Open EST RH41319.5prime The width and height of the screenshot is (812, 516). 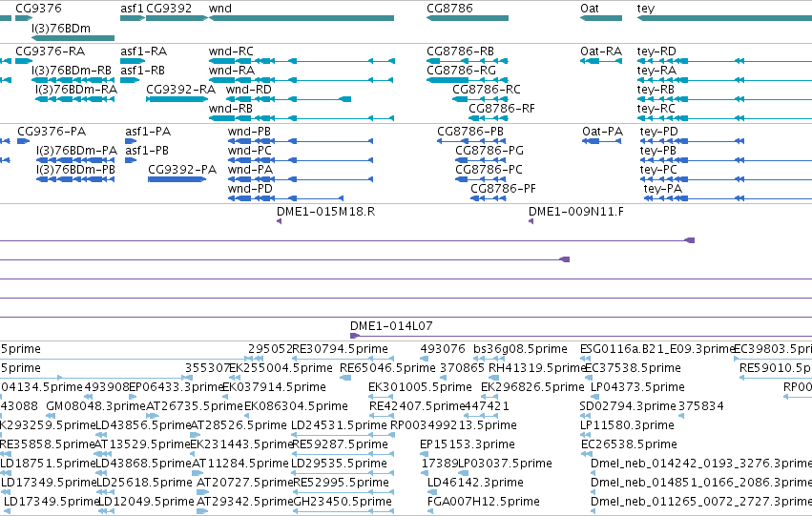(536, 368)
